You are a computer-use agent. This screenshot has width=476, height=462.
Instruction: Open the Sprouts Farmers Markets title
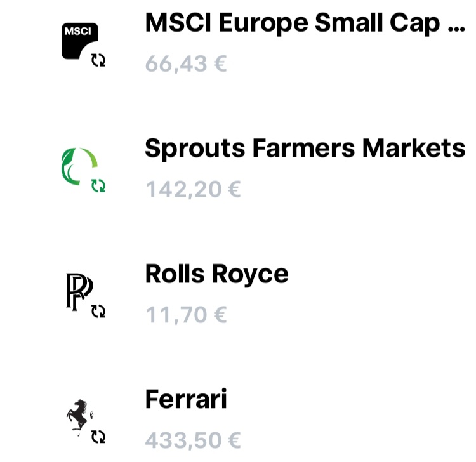coord(305,148)
